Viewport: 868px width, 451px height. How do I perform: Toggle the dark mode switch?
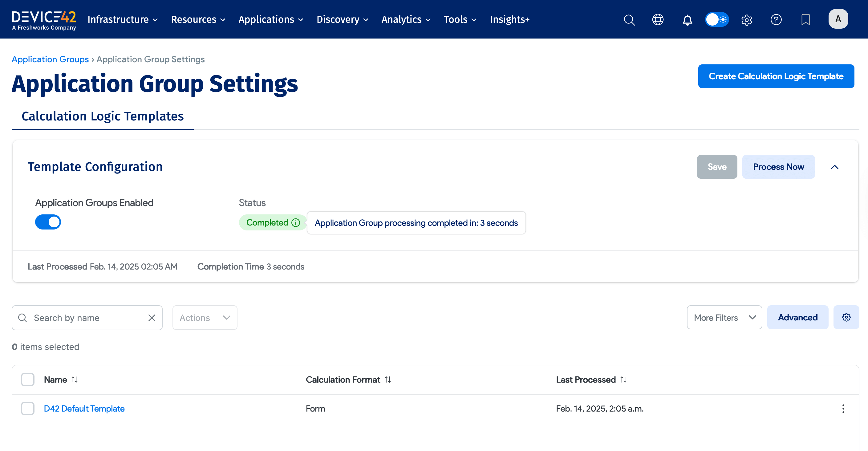tap(717, 19)
